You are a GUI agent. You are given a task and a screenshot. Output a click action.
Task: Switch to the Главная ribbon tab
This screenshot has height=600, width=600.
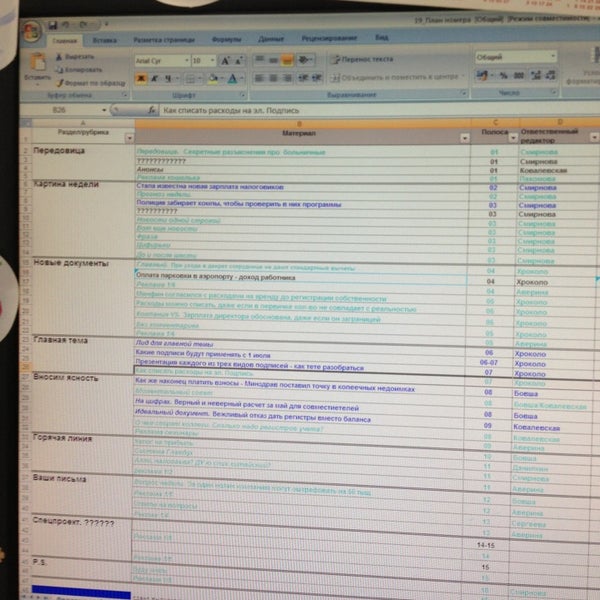tap(65, 41)
